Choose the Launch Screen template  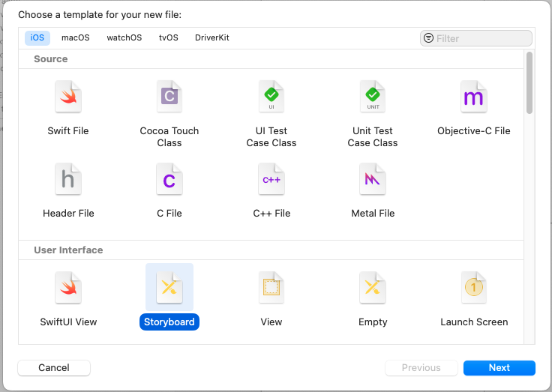click(x=474, y=289)
